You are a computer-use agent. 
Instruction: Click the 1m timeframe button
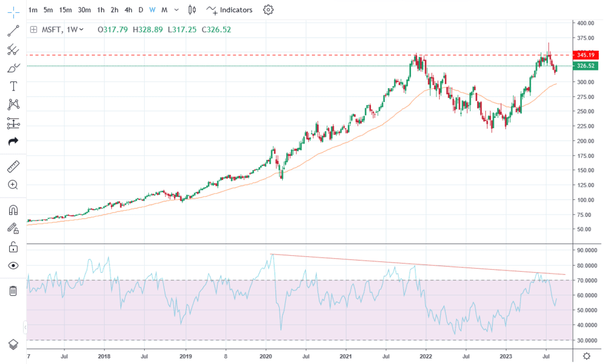pos(33,10)
